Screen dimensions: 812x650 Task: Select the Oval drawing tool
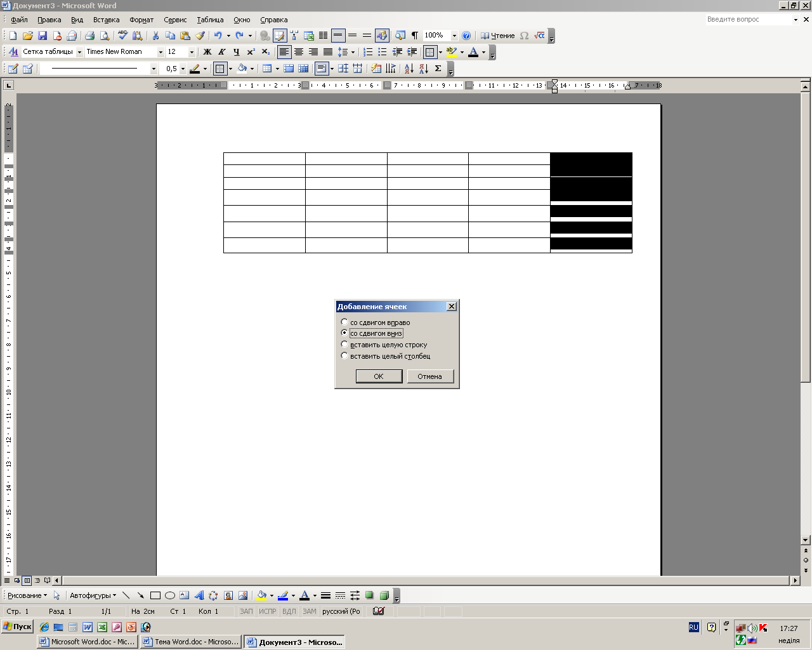pos(170,595)
